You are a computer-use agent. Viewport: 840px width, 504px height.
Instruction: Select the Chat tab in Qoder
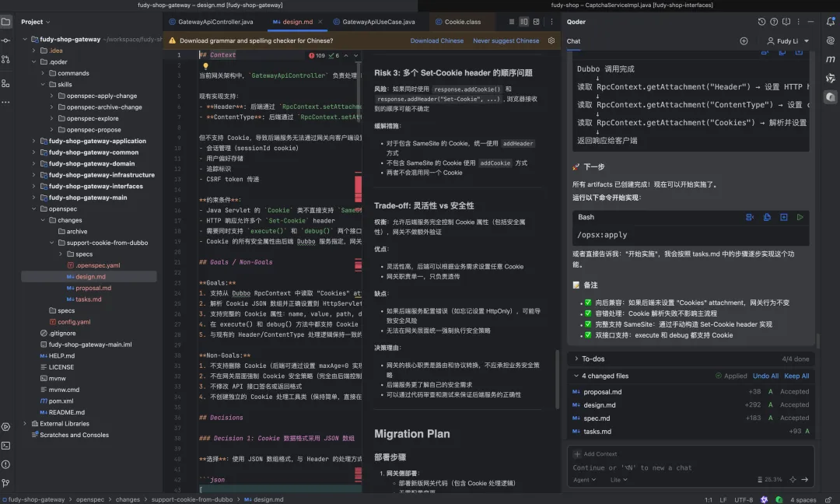click(573, 41)
